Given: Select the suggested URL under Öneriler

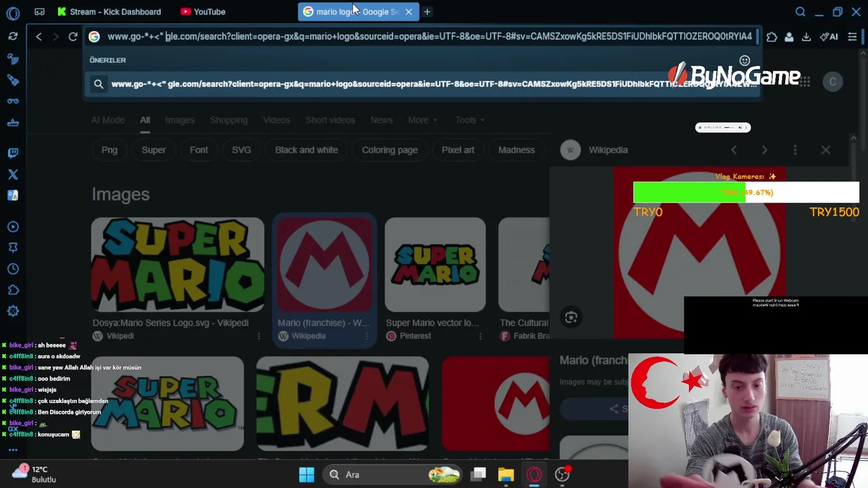Looking at the screenshot, I should (422, 84).
